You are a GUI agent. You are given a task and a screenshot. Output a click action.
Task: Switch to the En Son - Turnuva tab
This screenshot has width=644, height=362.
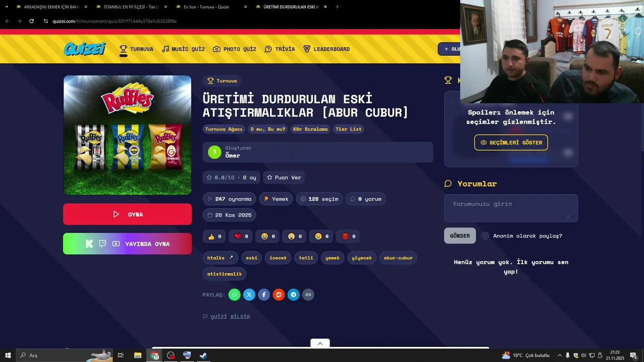(211, 7)
